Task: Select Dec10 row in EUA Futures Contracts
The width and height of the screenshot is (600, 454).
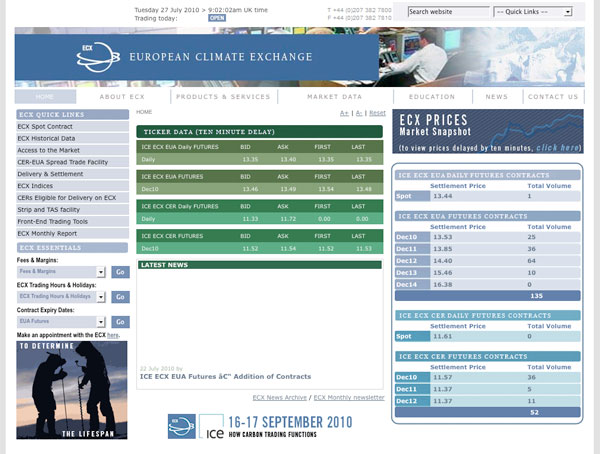Action: click(x=488, y=237)
